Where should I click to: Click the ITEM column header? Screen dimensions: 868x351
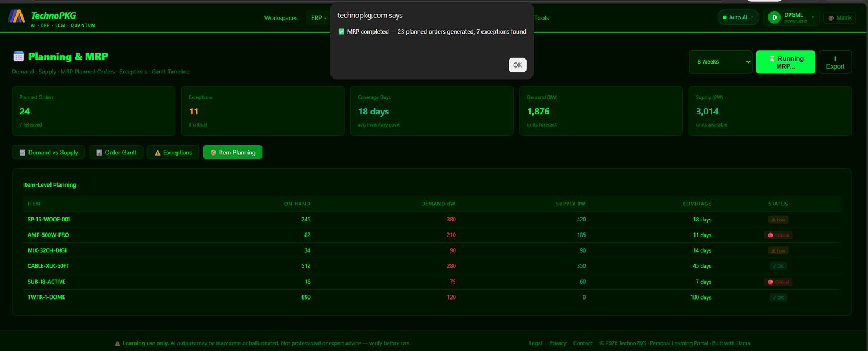click(x=34, y=204)
